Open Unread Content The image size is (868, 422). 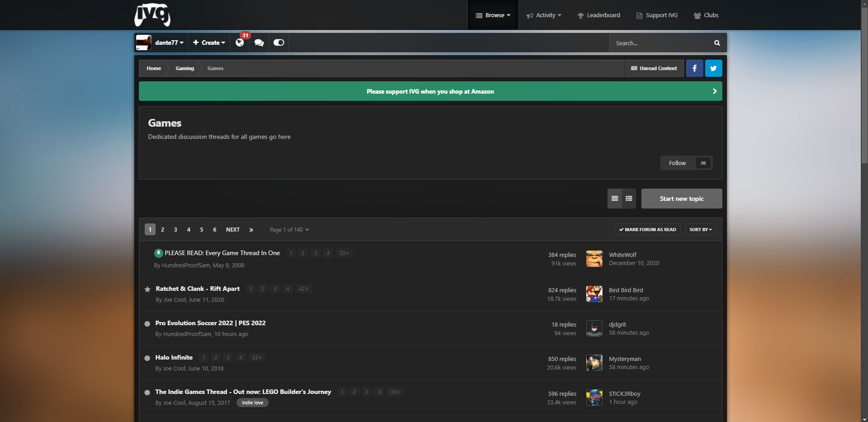[x=654, y=68]
